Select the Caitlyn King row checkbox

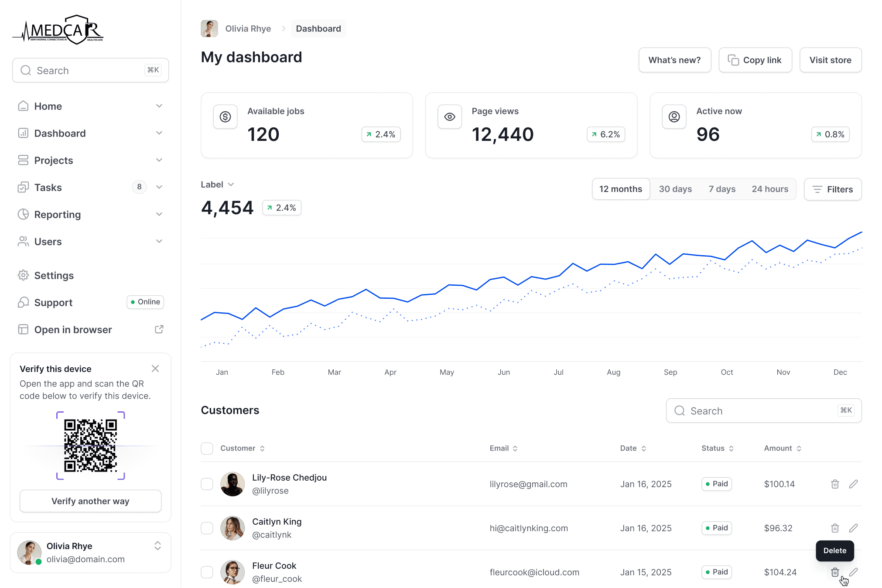pyautogui.click(x=207, y=528)
